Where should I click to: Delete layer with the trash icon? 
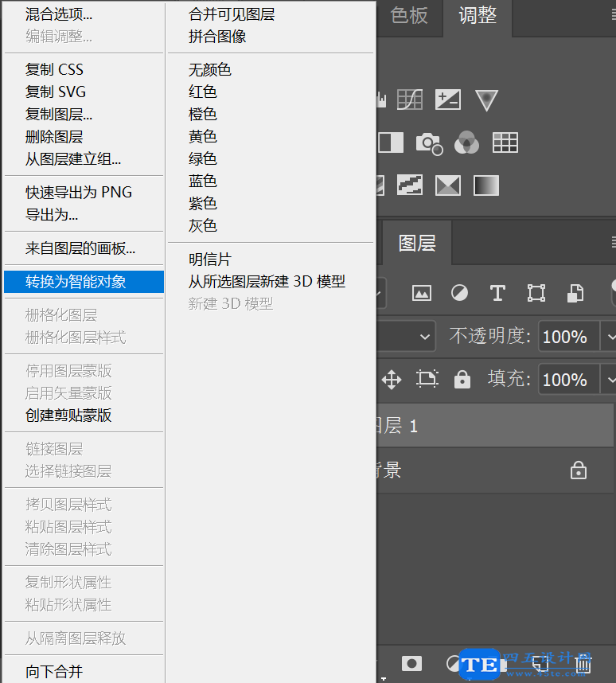(x=583, y=663)
